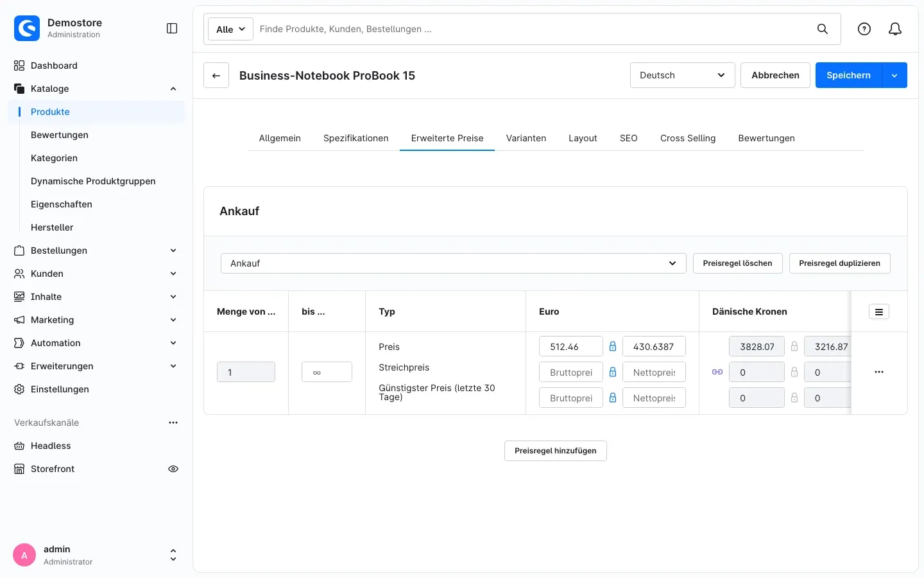
Task: Open the column settings list icon
Action: pos(879,311)
